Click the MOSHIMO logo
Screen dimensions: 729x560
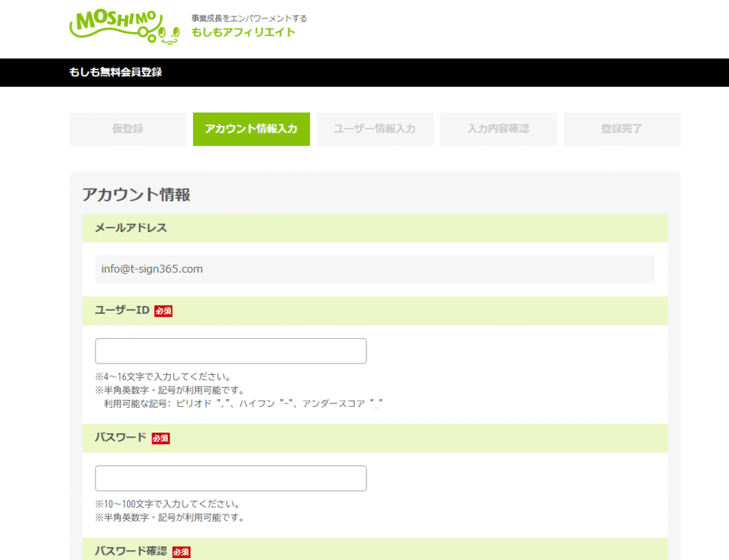[125, 28]
